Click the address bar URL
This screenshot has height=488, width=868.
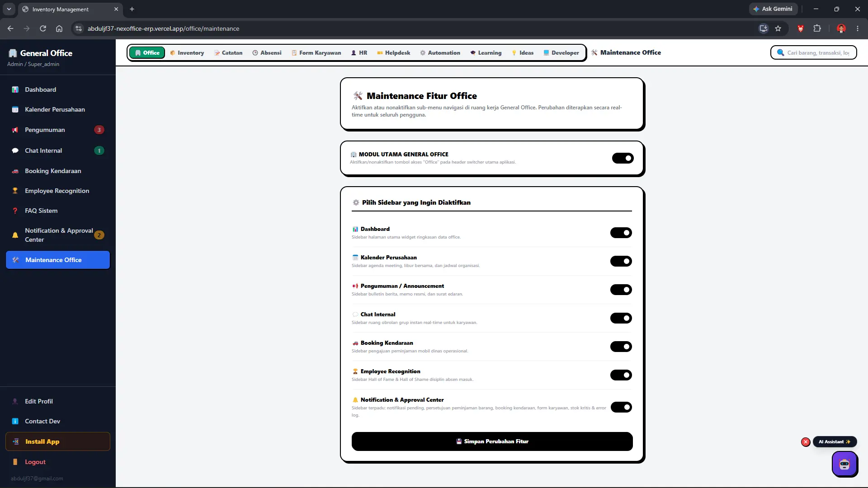[x=163, y=28]
